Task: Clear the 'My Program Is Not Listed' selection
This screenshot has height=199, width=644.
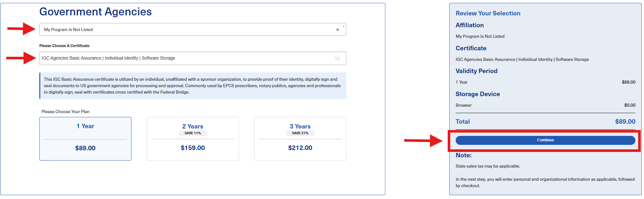Action: click(x=337, y=29)
